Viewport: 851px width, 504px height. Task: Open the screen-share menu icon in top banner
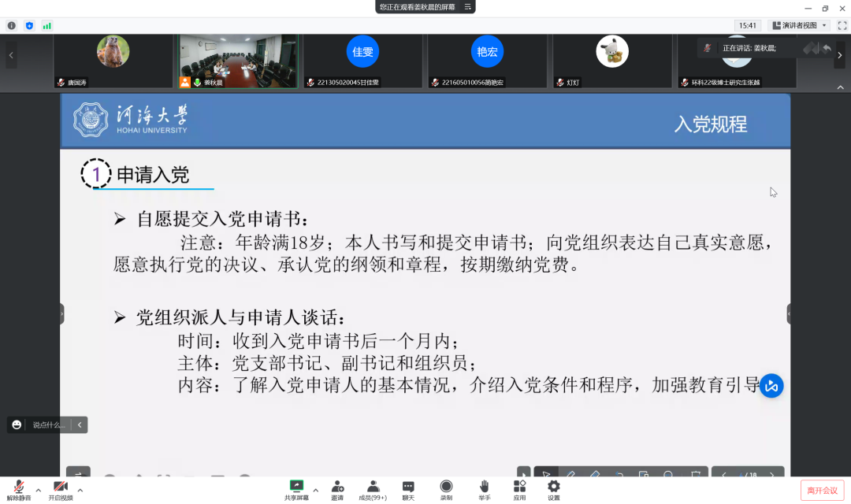click(x=468, y=7)
